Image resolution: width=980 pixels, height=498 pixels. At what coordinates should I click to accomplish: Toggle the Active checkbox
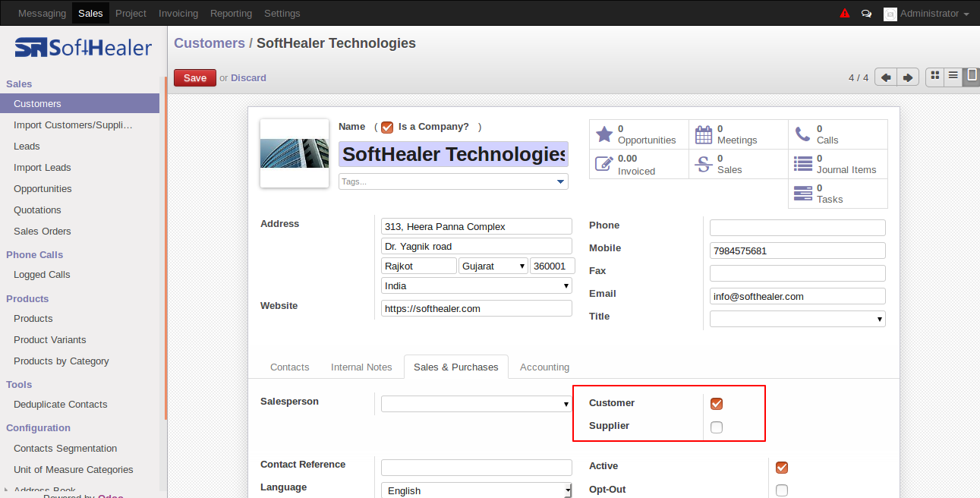[782, 467]
